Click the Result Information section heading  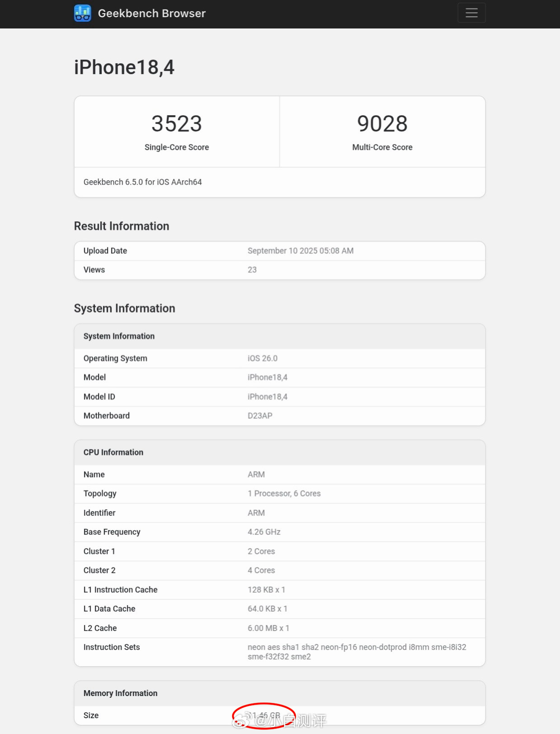coord(122,226)
